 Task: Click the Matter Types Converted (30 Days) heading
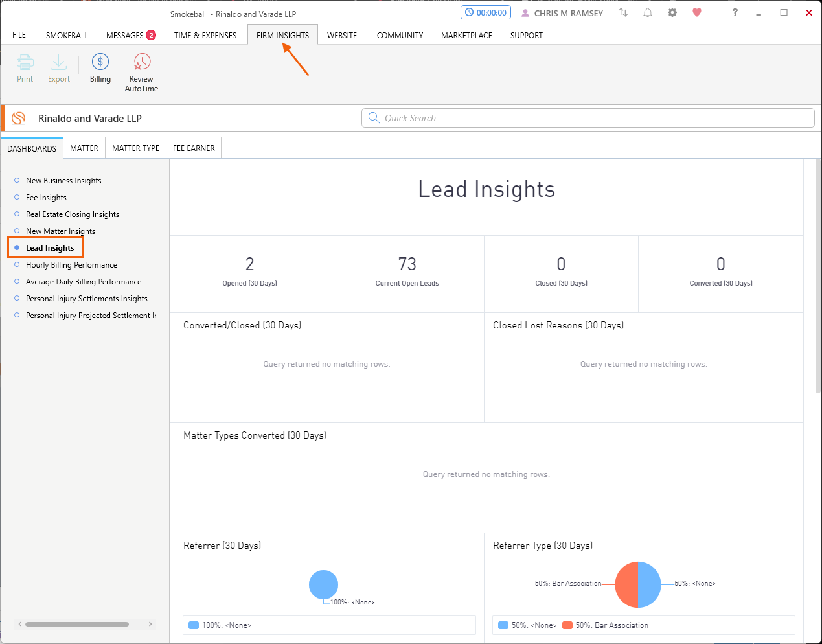pos(255,435)
